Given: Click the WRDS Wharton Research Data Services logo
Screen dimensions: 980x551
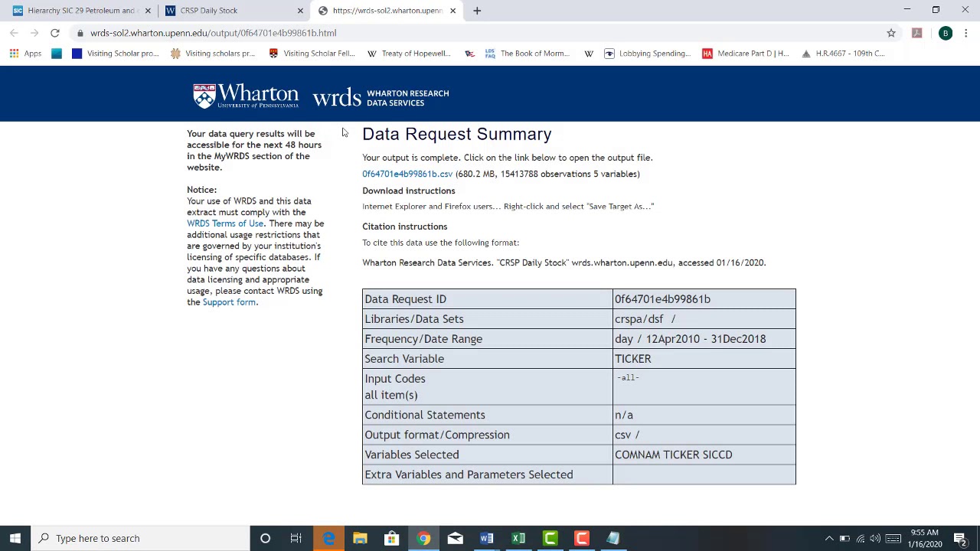Looking at the screenshot, I should [381, 98].
